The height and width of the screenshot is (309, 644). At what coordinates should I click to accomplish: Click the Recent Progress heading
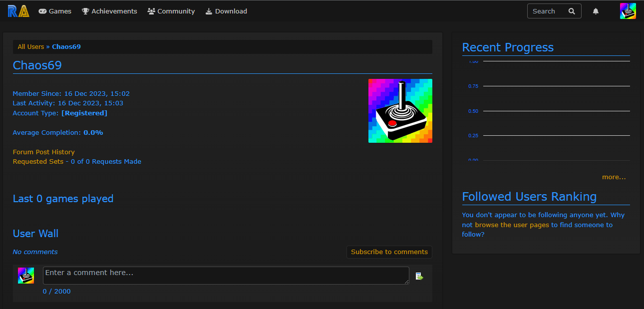coord(508,47)
